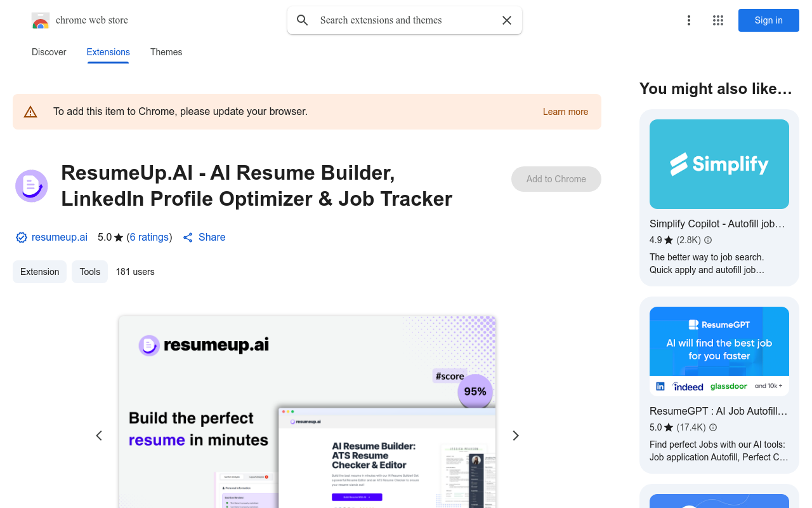Click info icon beside Simplify 2.8K rating
This screenshot has width=812, height=508.
point(708,240)
